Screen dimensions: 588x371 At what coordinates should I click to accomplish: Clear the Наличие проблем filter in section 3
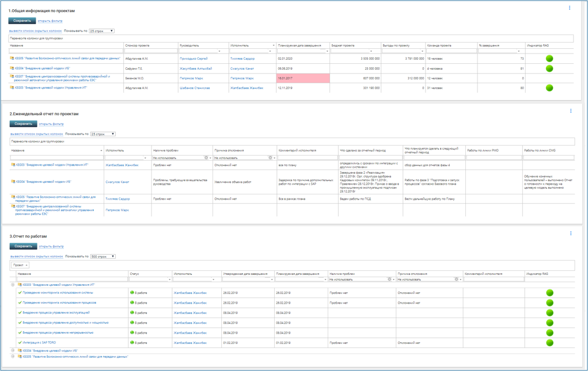pos(389,280)
